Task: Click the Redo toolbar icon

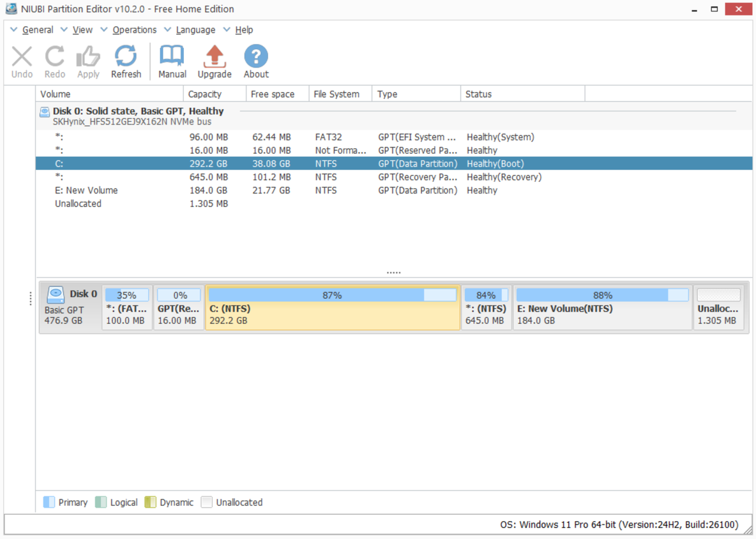Action: click(54, 56)
